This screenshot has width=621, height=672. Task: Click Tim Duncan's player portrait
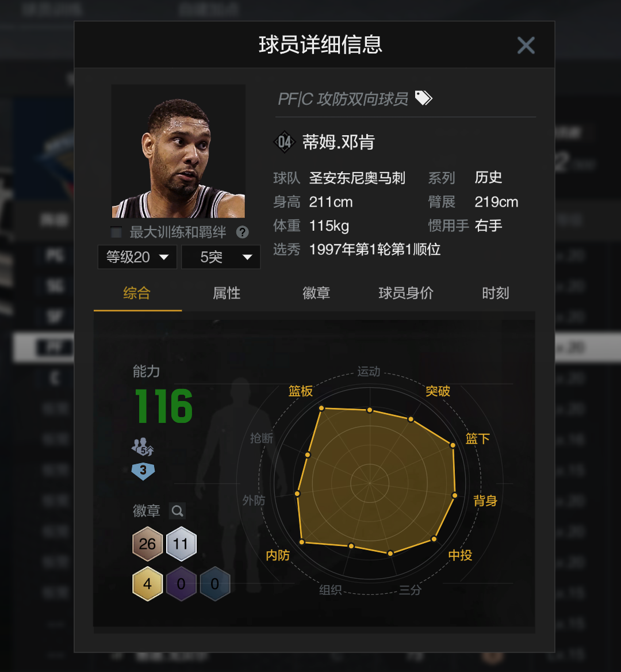coord(179,151)
